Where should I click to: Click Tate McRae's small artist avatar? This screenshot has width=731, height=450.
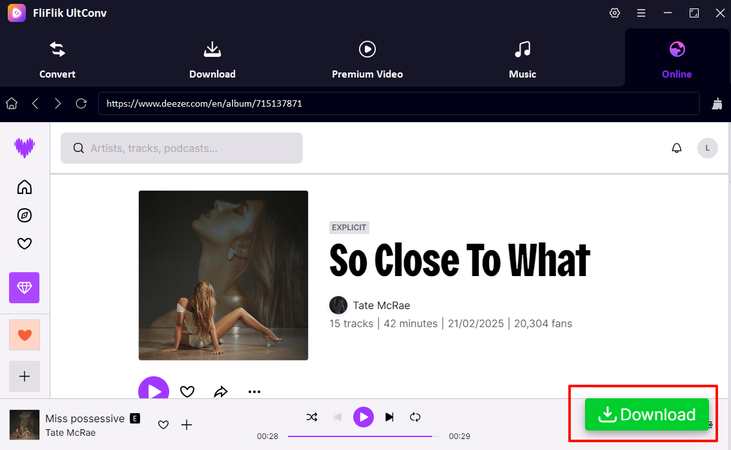[x=338, y=305]
